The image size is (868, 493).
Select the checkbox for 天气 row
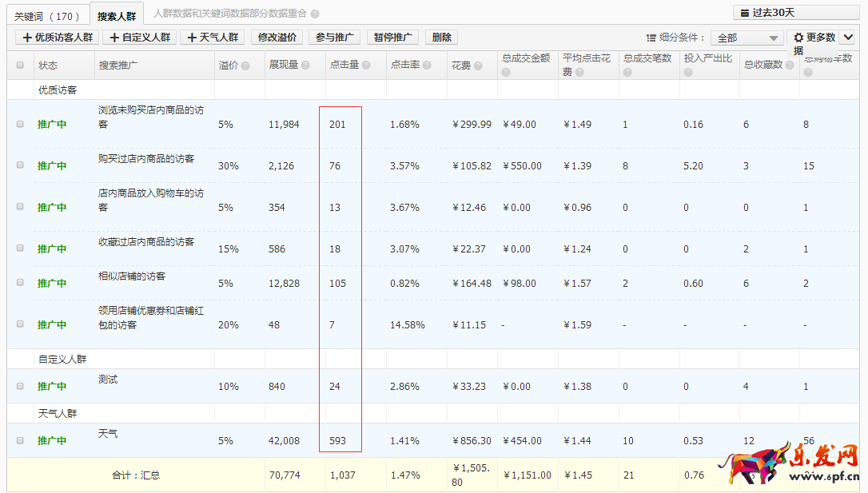(20, 440)
